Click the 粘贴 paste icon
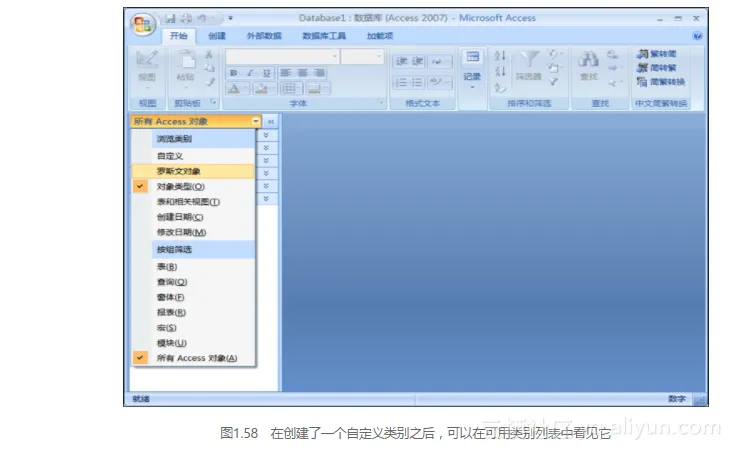732x451 pixels. coord(186,59)
